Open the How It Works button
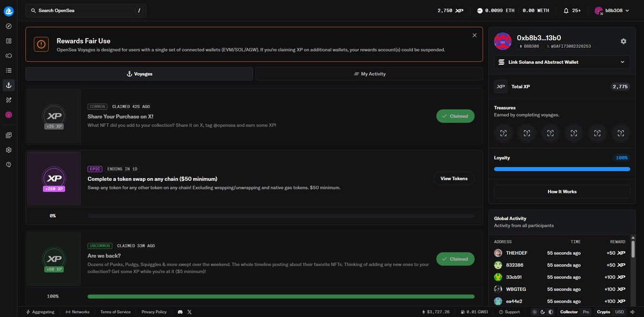The height and width of the screenshot is (317, 644). coord(562,191)
